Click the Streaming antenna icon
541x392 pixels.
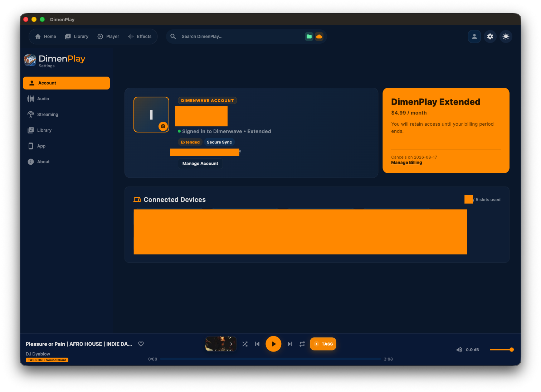(x=31, y=115)
